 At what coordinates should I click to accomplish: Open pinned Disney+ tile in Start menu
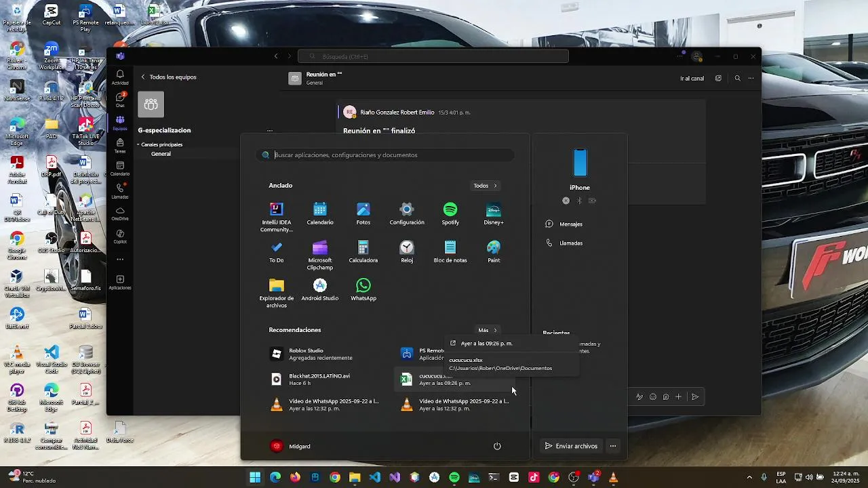tap(494, 213)
